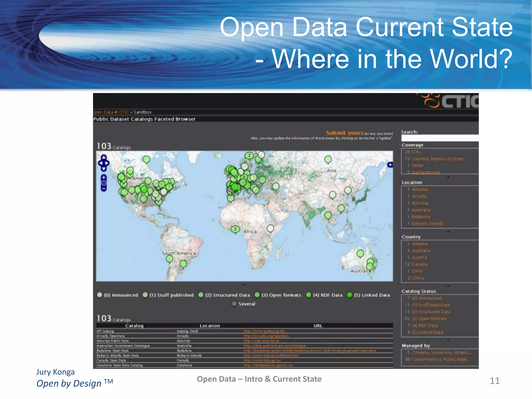
Task: Open the Arvada OpenData row URL
Action: [x=266, y=336]
